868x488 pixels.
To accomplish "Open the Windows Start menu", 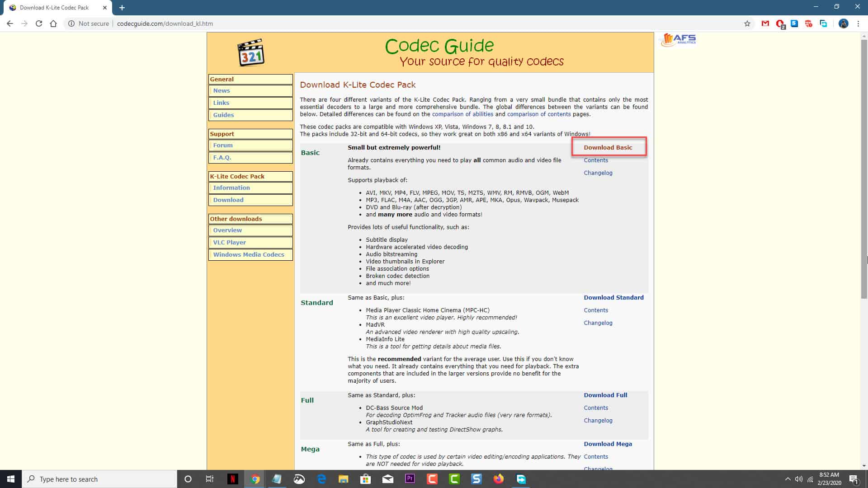I will pyautogui.click(x=11, y=479).
